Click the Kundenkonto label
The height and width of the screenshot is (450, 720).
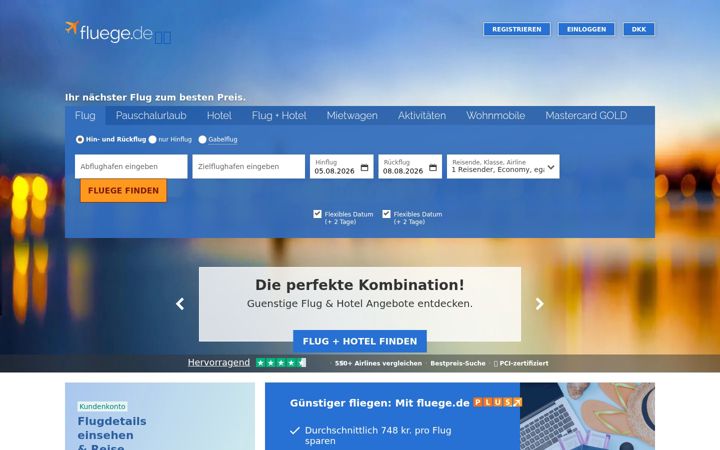point(102,406)
